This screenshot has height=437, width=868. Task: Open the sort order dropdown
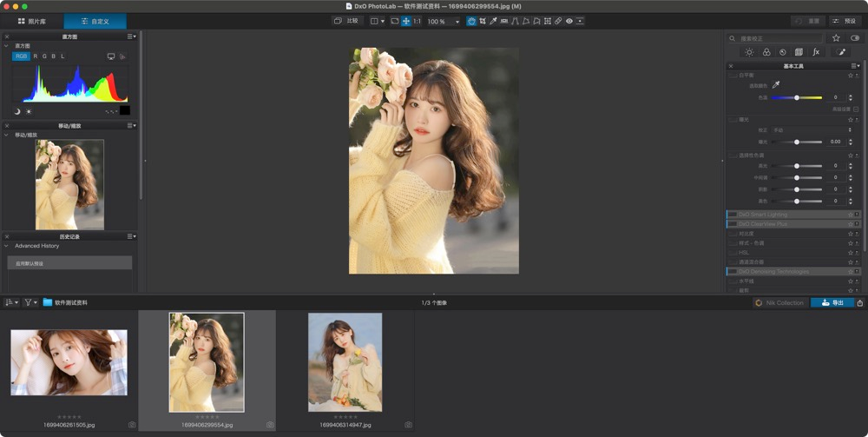[x=11, y=302]
